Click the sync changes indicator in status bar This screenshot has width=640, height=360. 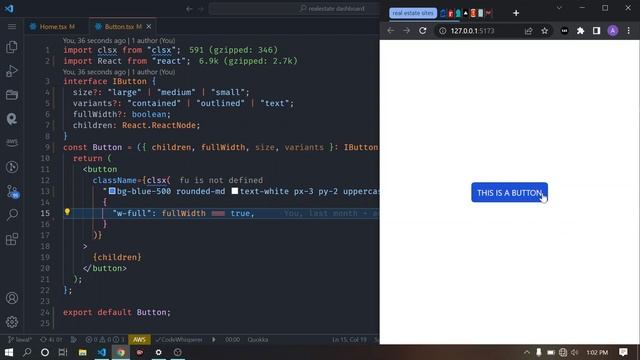[x=51, y=340]
